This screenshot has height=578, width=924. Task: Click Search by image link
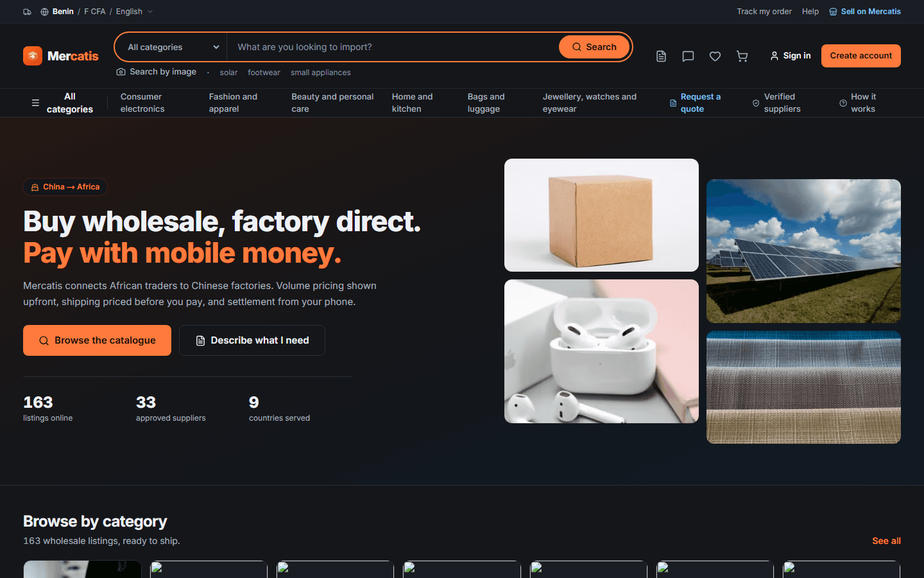point(157,72)
